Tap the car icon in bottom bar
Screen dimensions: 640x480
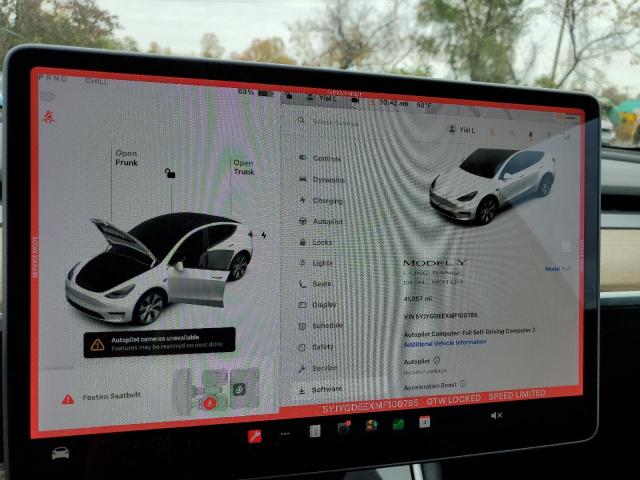61,452
